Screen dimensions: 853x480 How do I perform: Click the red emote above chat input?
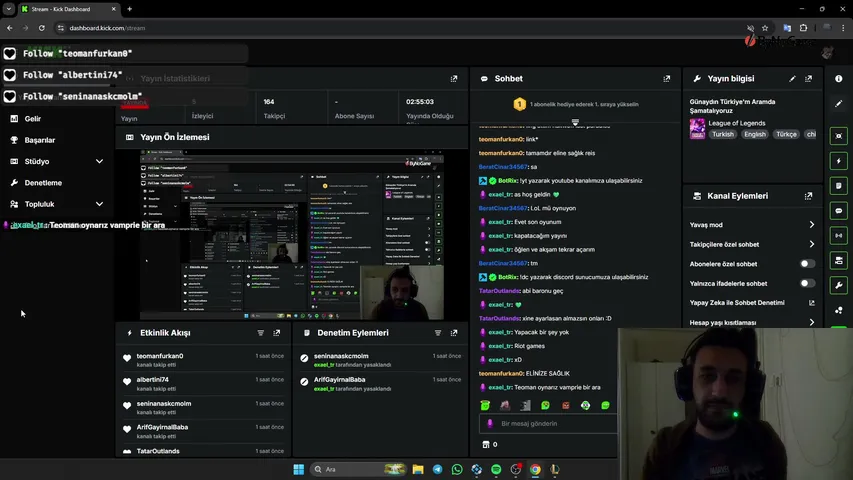point(566,405)
